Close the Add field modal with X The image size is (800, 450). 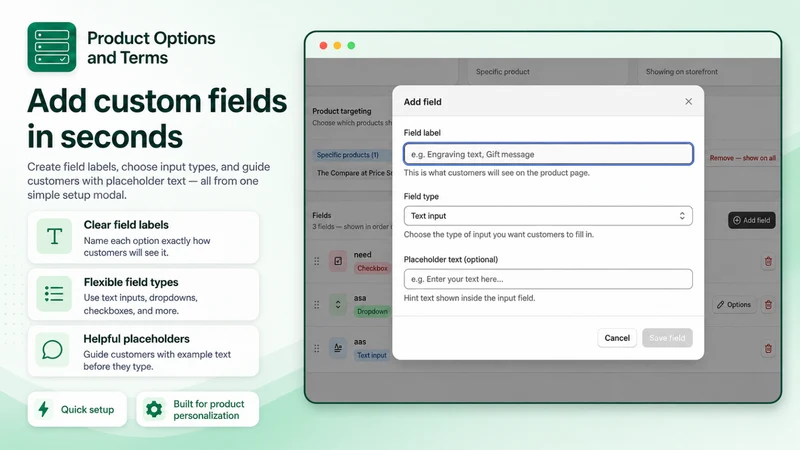click(688, 102)
